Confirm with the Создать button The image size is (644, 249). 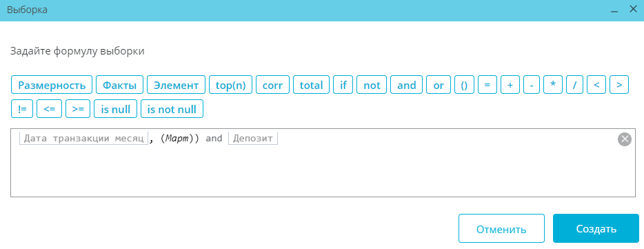[596, 228]
